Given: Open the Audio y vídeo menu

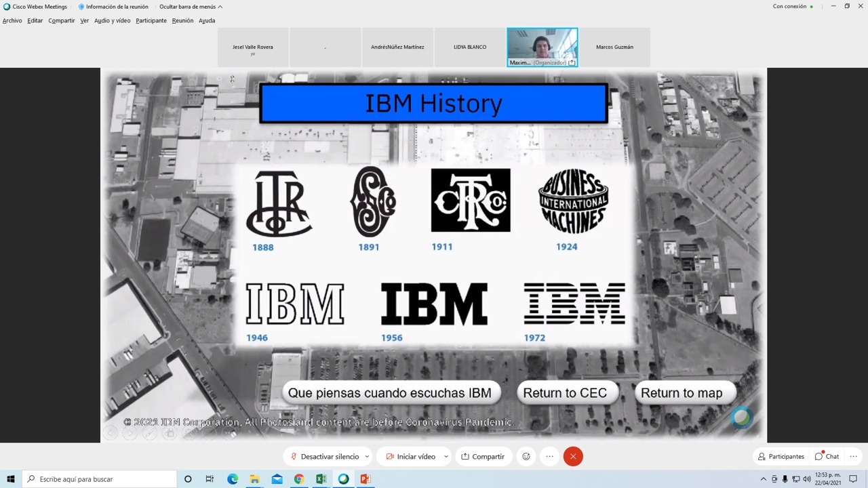Looking at the screenshot, I should tap(112, 20).
